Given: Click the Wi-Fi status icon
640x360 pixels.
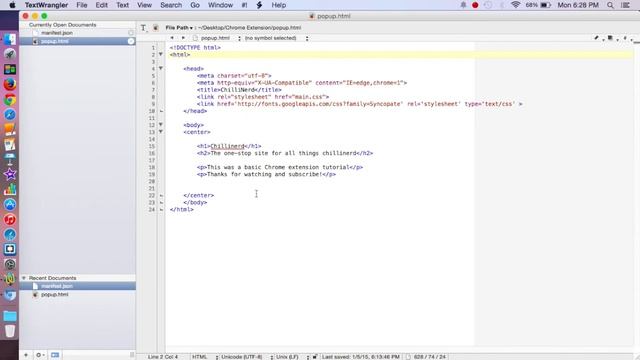Looking at the screenshot, I should 516,5.
